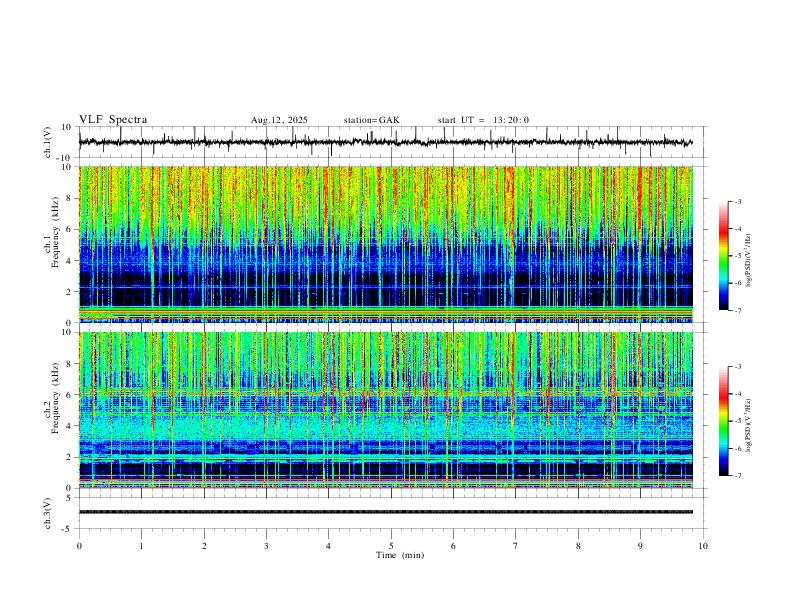Click time axis tick label '10'
Image resolution: width=792 pixels, height=612 pixels.
[x=703, y=546]
